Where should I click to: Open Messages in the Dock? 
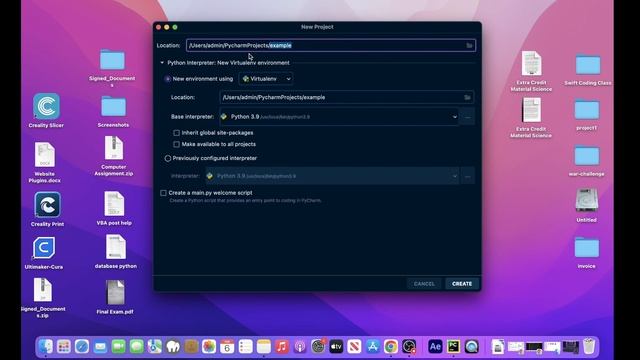click(x=136, y=347)
